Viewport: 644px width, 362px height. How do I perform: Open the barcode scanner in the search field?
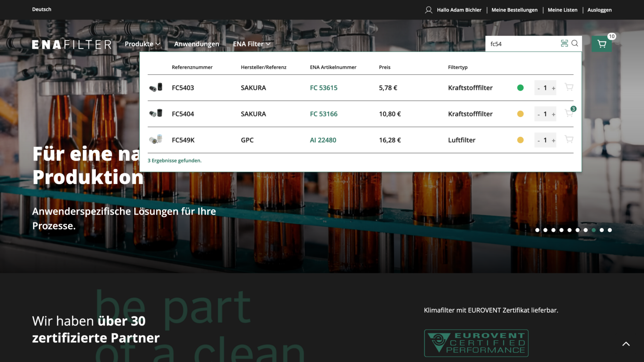pyautogui.click(x=564, y=43)
